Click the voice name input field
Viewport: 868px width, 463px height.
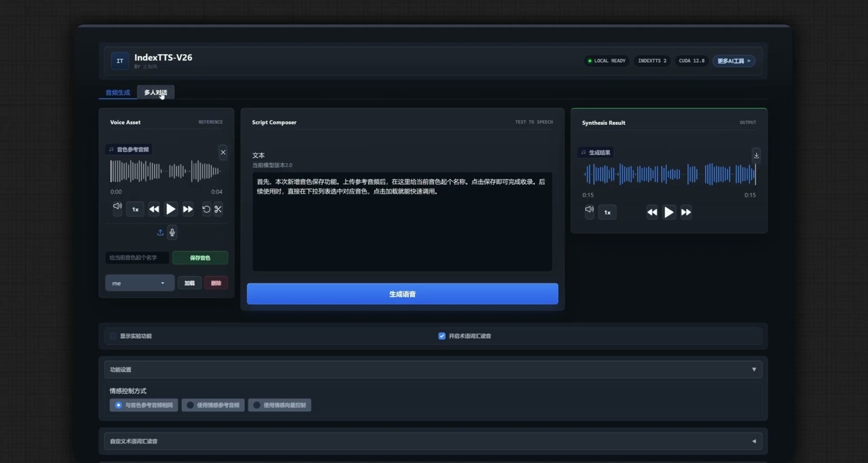coord(137,258)
